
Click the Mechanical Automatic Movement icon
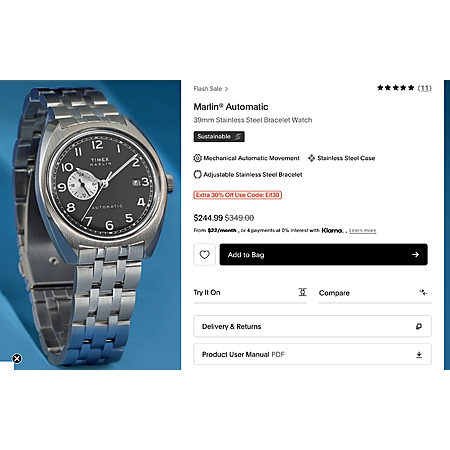197,158
